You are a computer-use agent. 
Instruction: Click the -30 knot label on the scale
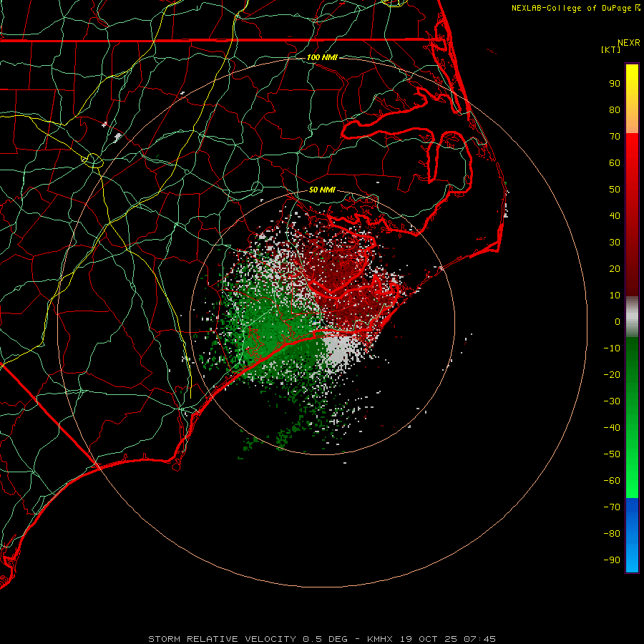point(612,401)
